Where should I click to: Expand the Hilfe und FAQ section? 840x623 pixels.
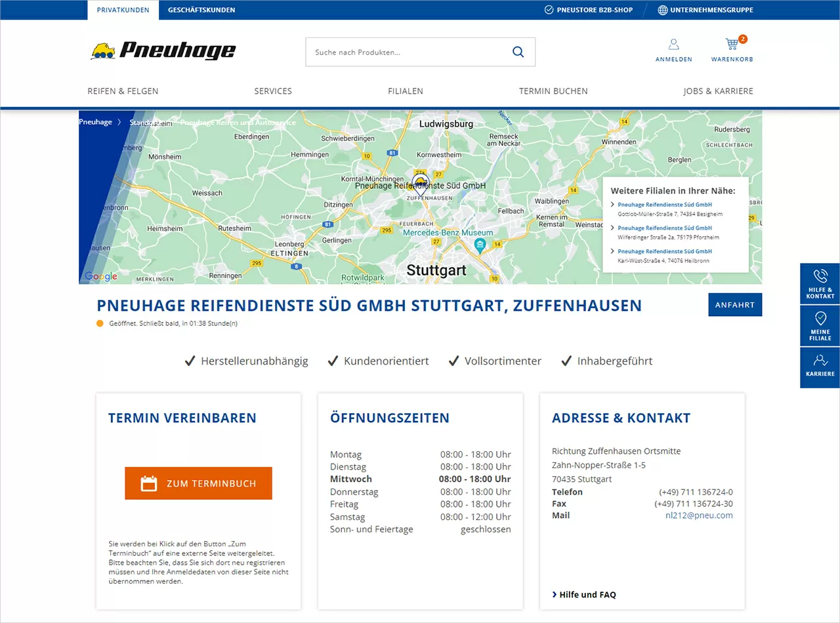coord(584,595)
